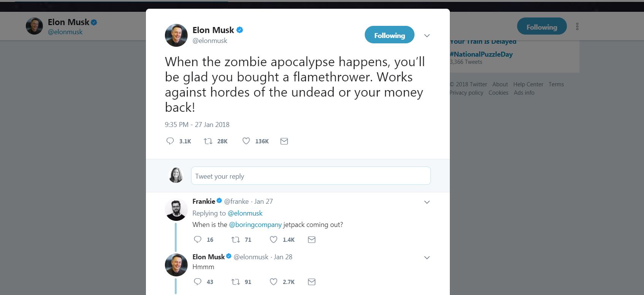Viewport: 644px width, 295px height.
Task: Open @boringcompany mention link
Action: pos(255,224)
